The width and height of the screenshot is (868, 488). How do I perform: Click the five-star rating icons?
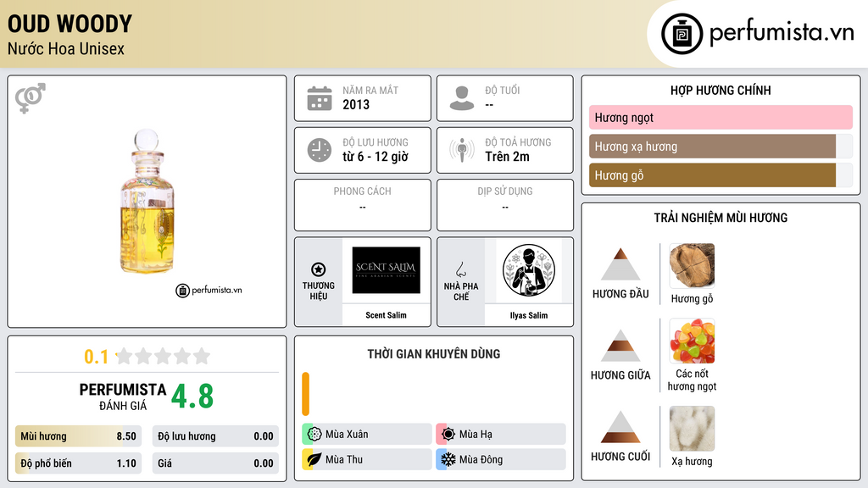pos(164,356)
